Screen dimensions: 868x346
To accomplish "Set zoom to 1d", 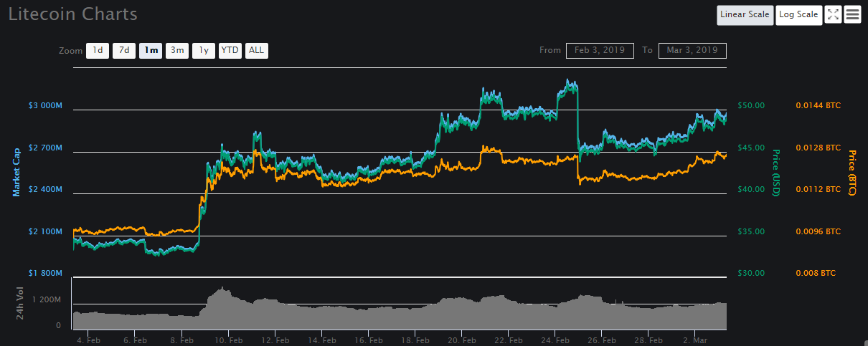I will pos(98,50).
